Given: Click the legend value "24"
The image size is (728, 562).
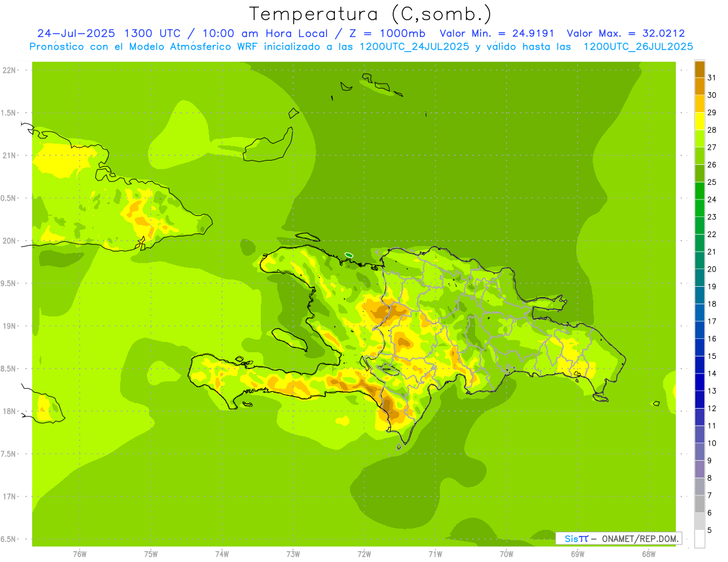Looking at the screenshot, I should 712,199.
